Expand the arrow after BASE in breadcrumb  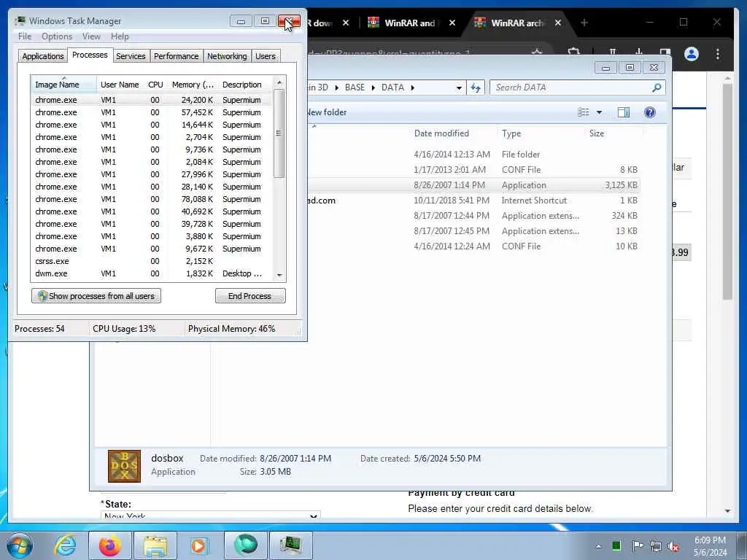click(373, 87)
